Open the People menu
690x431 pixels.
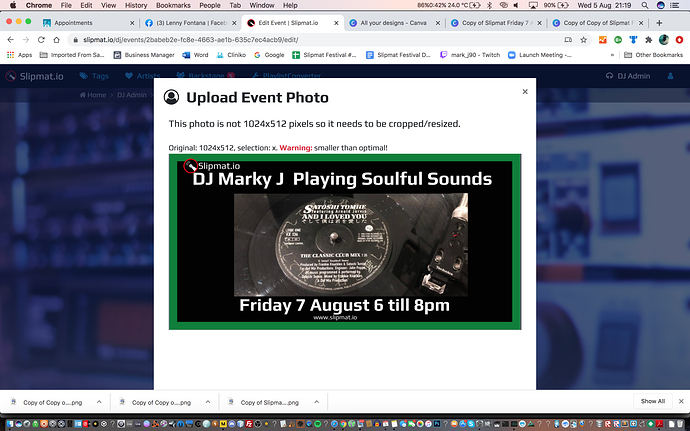coord(210,5)
